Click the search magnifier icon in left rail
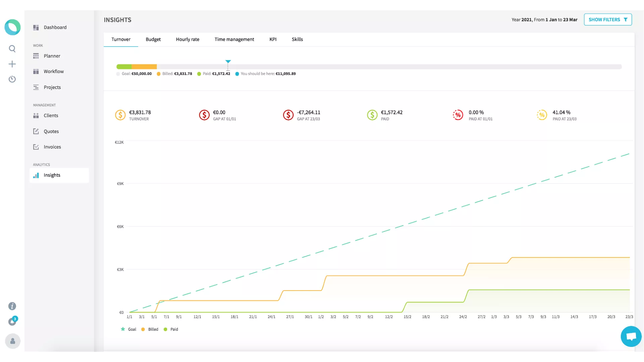 pyautogui.click(x=12, y=49)
